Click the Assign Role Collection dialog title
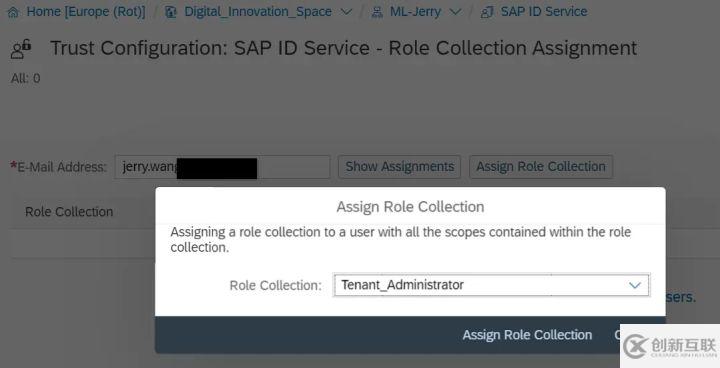The height and width of the screenshot is (368, 720). pos(411,207)
